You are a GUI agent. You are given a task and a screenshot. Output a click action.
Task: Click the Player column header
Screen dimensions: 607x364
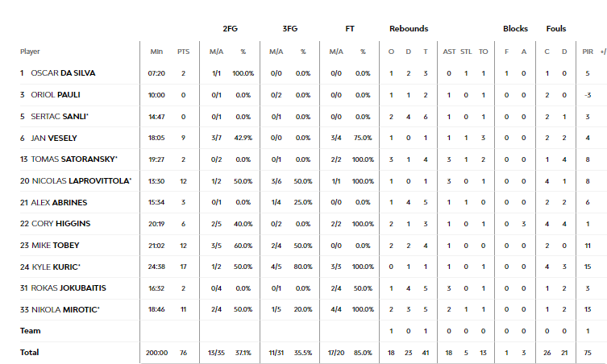[x=30, y=52]
